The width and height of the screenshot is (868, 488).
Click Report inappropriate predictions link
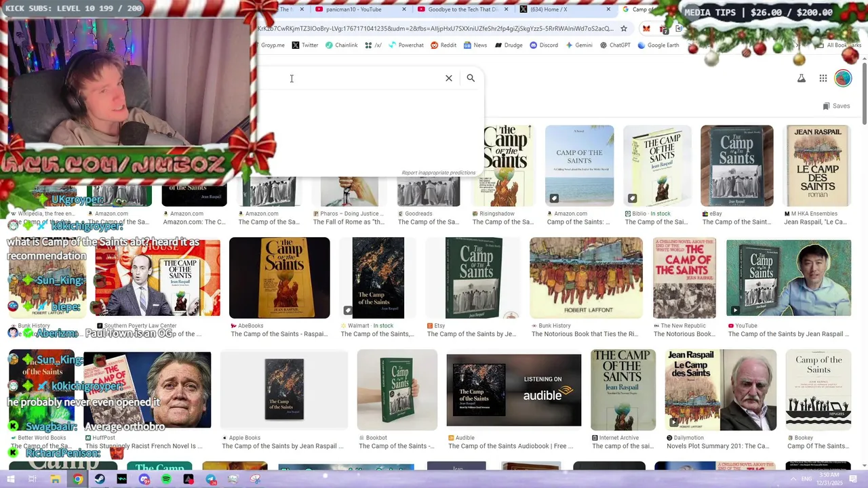pyautogui.click(x=439, y=173)
